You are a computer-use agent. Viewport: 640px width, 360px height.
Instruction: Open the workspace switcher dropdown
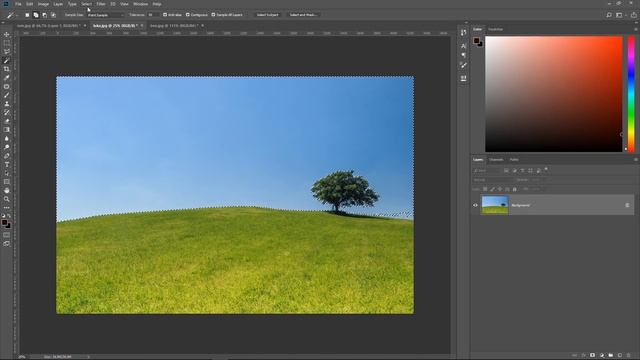point(620,15)
